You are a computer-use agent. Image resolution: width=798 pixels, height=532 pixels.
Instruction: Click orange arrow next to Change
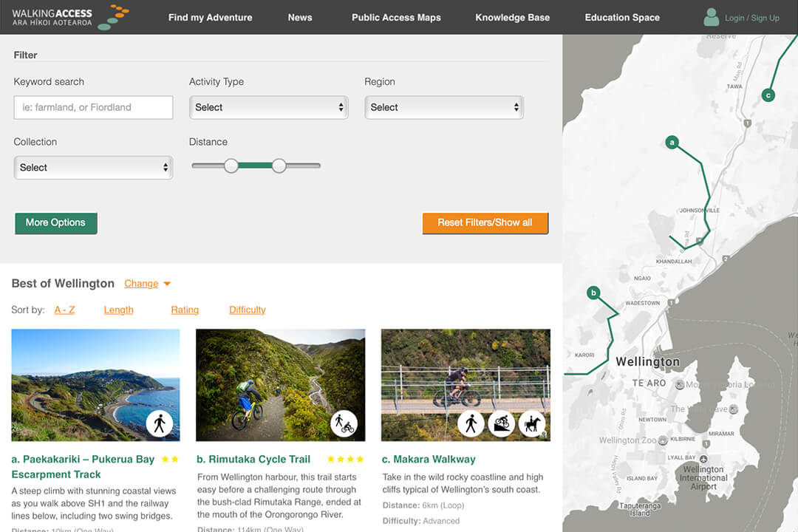coord(167,284)
